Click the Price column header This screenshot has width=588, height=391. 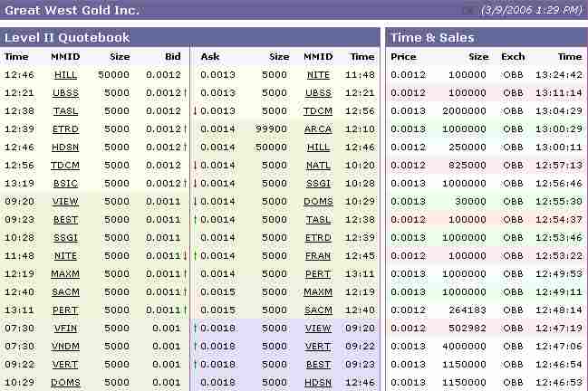[403, 56]
